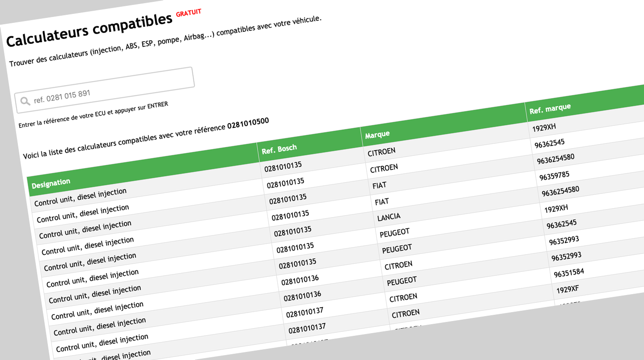Select the Calculateurs compatibles heading

pos(89,30)
